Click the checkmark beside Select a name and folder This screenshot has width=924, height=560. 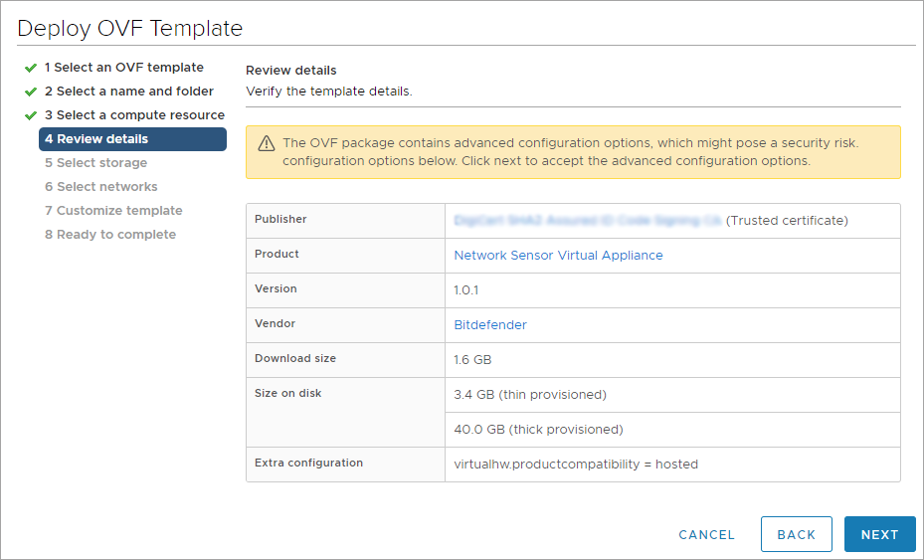pyautogui.click(x=31, y=92)
